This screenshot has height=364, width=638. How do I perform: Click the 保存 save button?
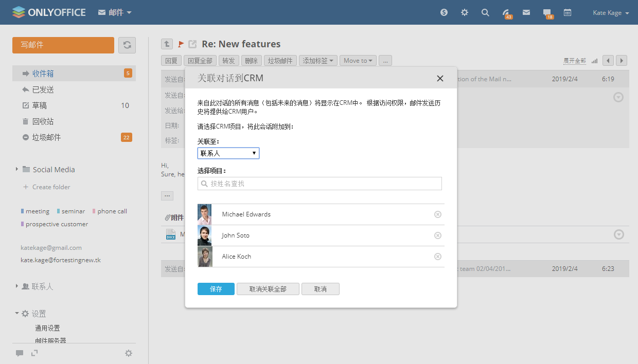216,289
